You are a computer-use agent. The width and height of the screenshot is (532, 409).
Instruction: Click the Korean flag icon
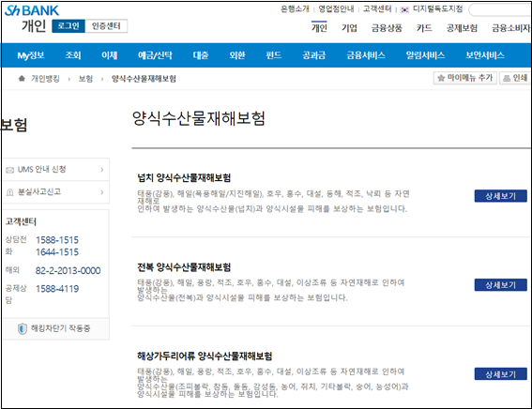404,9
